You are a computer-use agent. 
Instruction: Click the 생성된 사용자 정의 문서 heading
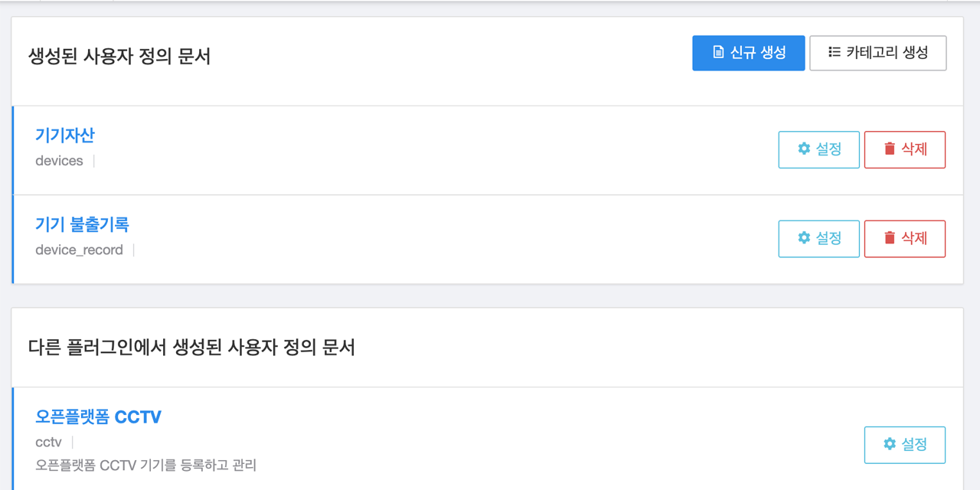tap(119, 57)
